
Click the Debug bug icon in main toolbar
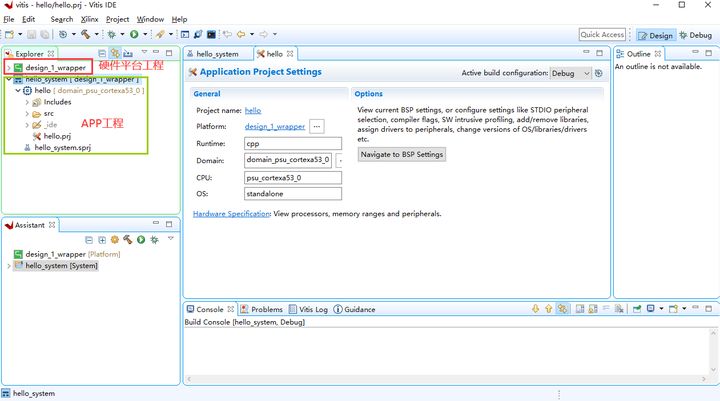pos(112,34)
